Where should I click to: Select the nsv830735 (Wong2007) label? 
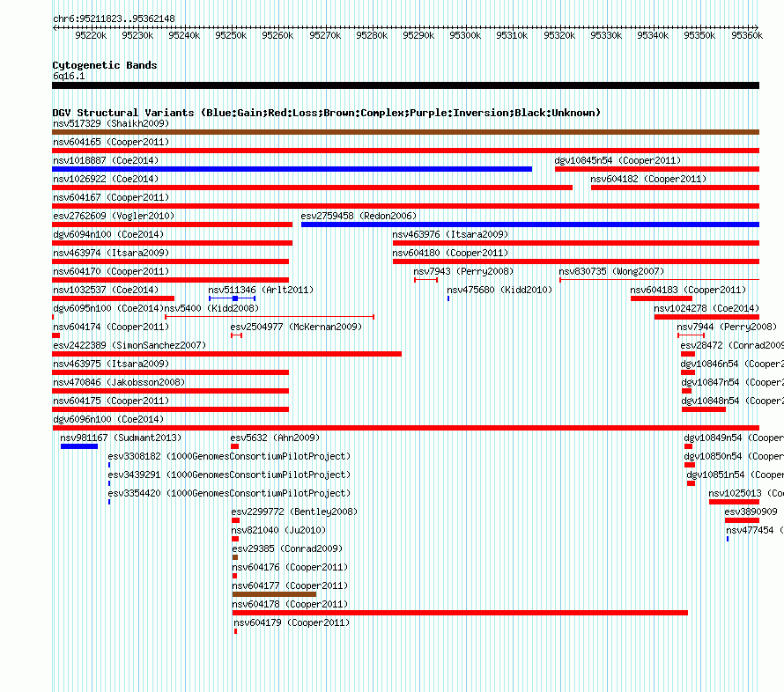click(611, 271)
